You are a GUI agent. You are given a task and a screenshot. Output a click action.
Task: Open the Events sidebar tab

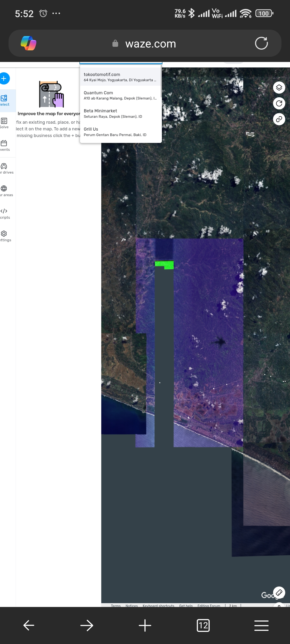(5, 146)
